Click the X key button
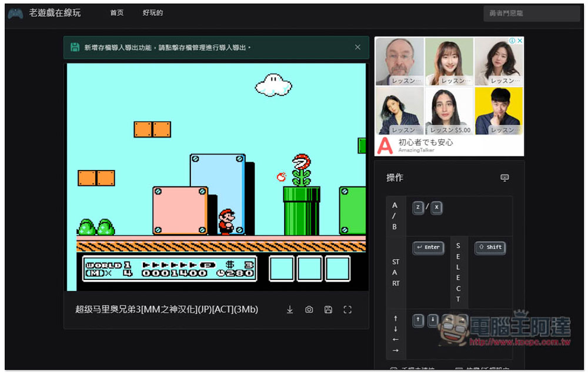Viewport: 588px width, 374px height. point(436,208)
